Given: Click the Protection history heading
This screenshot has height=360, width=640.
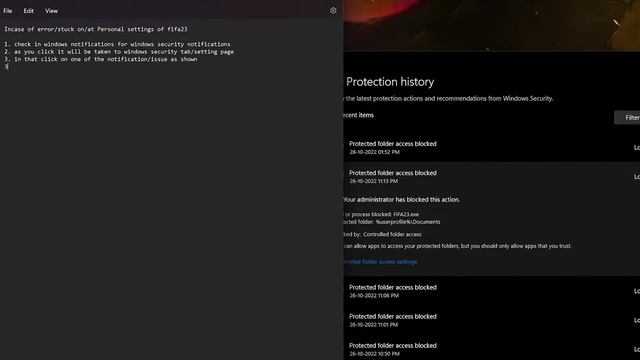Looking at the screenshot, I should (390, 82).
